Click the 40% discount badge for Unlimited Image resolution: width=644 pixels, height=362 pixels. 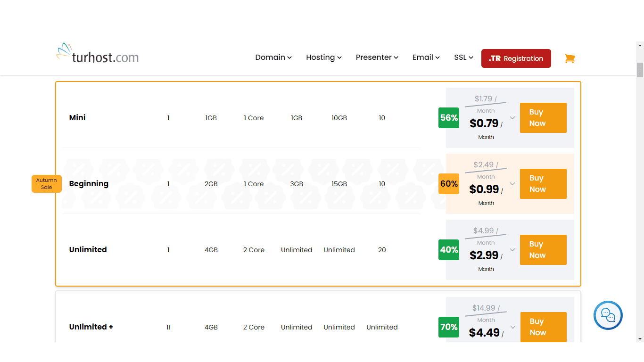click(449, 250)
